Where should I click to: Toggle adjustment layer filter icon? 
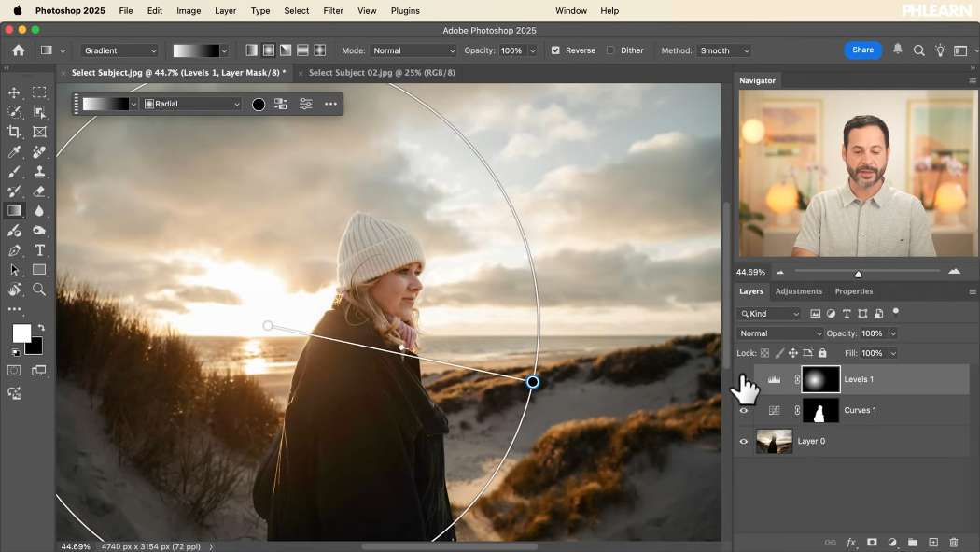click(831, 314)
